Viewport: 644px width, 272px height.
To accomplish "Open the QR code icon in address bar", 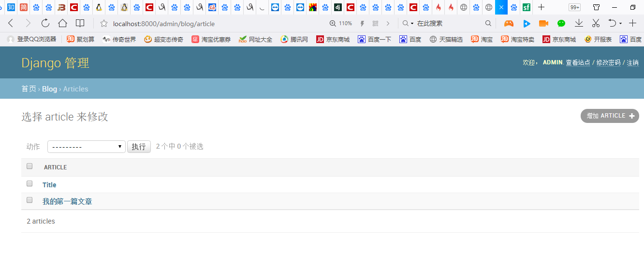I will [375, 23].
